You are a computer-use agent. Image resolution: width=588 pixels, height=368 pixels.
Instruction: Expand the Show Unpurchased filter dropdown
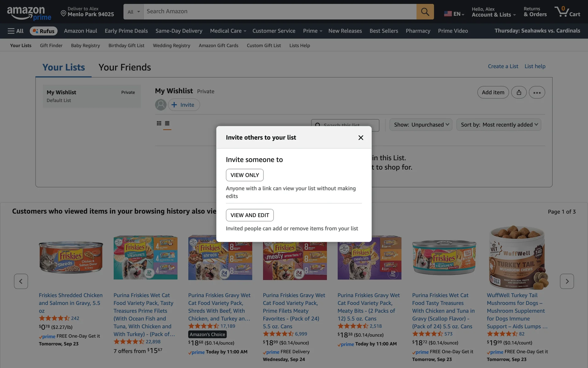point(421,125)
